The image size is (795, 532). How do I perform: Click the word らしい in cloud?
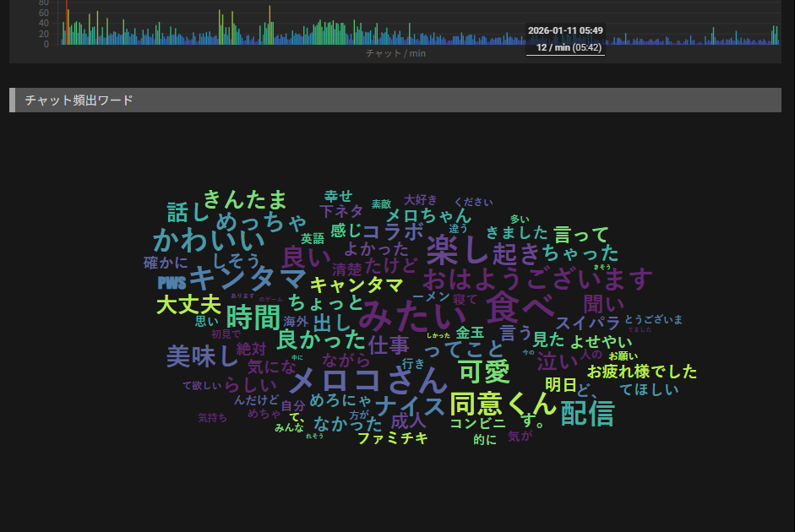coord(250,385)
